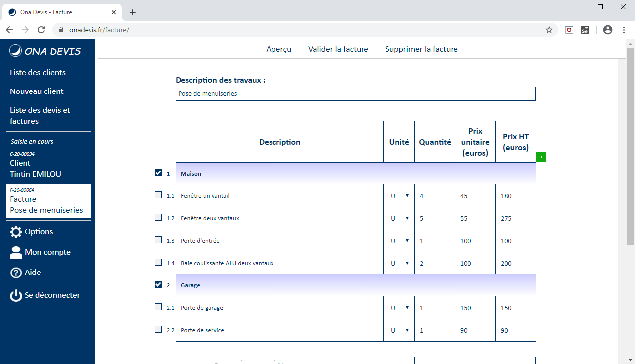Click the Se déconnecter power icon
635x364 pixels.
tap(16, 295)
